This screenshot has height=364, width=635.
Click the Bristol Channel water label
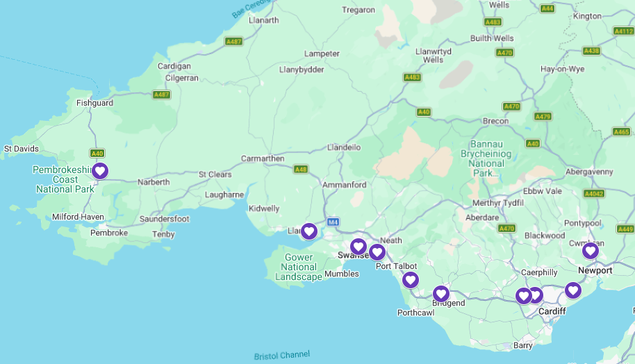(282, 356)
